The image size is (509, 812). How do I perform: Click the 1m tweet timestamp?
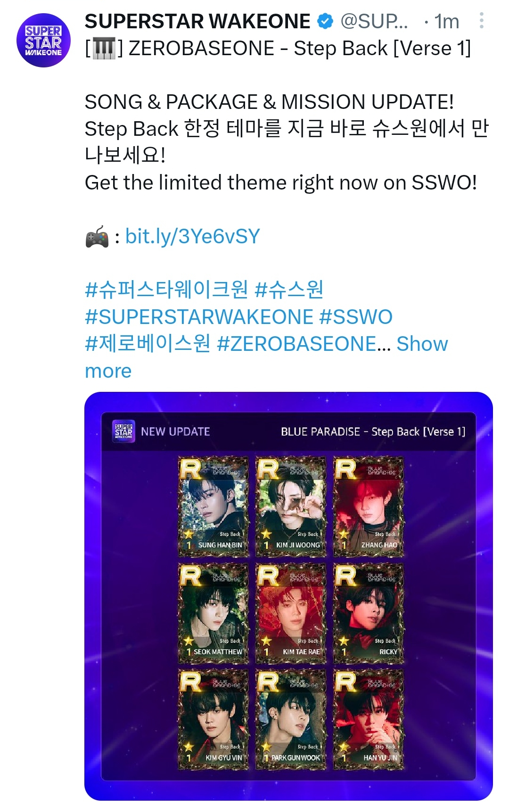click(x=446, y=21)
